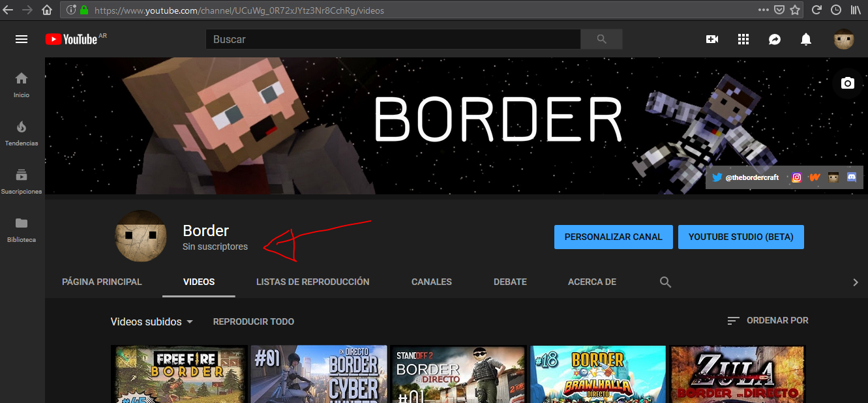This screenshot has width=868, height=403.
Task: Open the browser history clock icon
Action: [836, 10]
